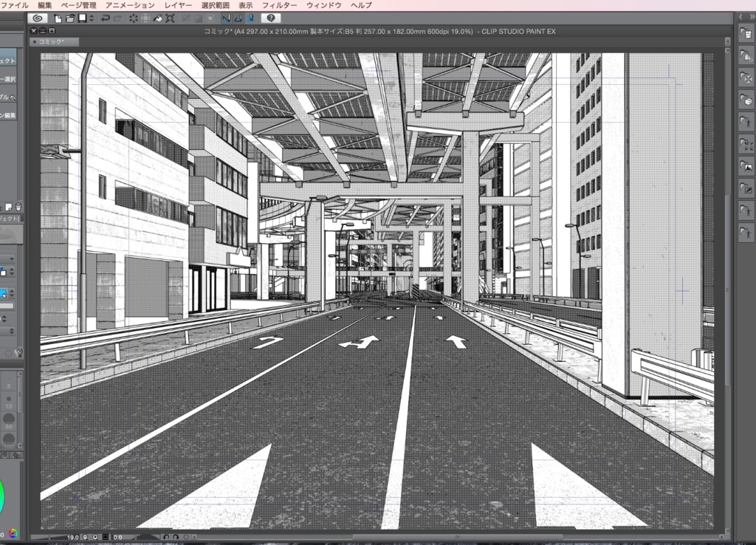Click the Help question mark icon in toolbar
Screen dimensions: 756x545
coord(270,18)
